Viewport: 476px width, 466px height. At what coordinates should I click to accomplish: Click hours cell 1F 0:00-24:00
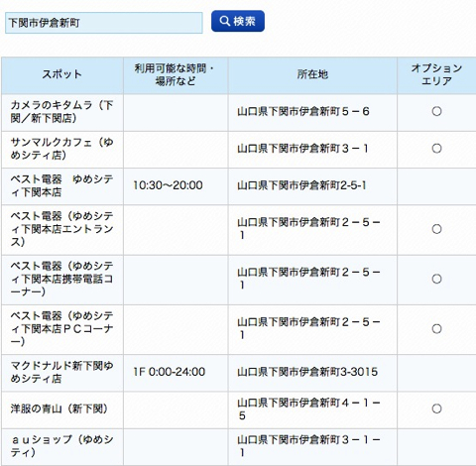coord(170,372)
